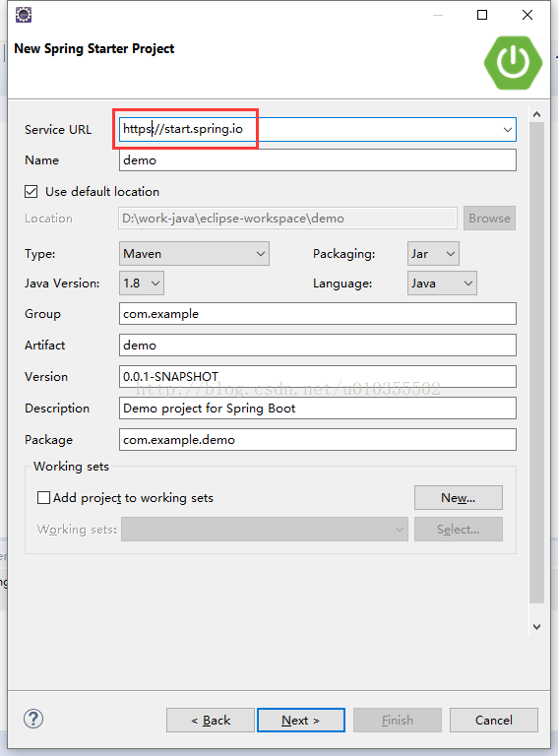The width and height of the screenshot is (558, 756).
Task: Maximize the New Spring Starter Project dialog
Action: [482, 15]
